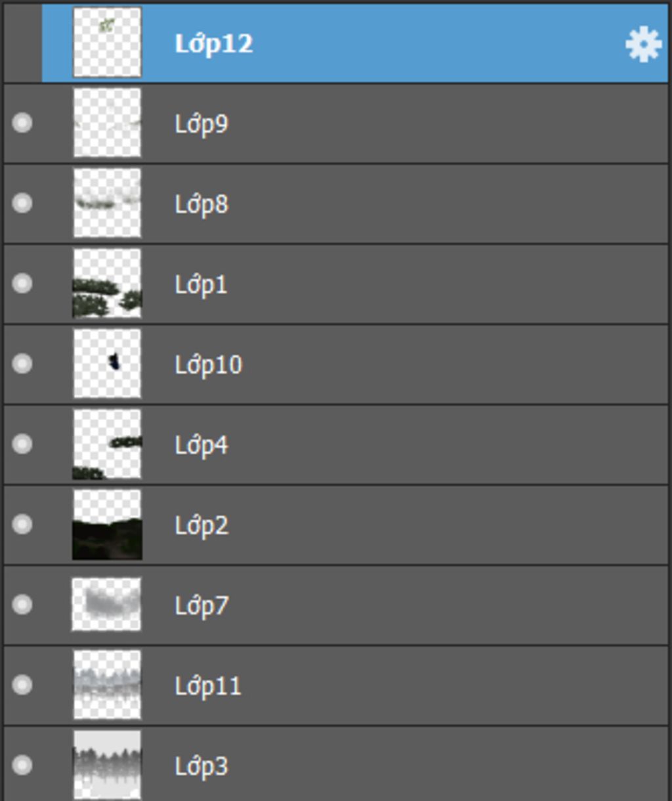This screenshot has width=672, height=801.
Task: Click the Lớp3 forest thumbnail
Action: click(107, 765)
